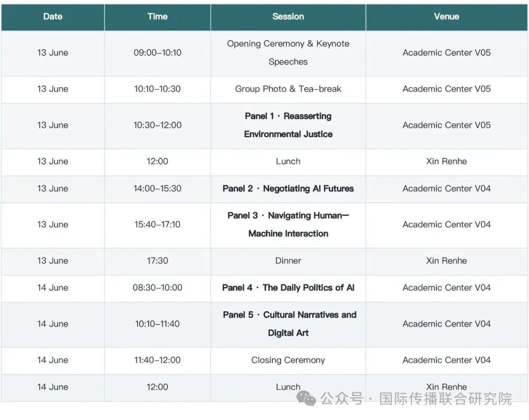Select the Dinner session cell
Screen dimensions: 529x420
[x=288, y=261]
